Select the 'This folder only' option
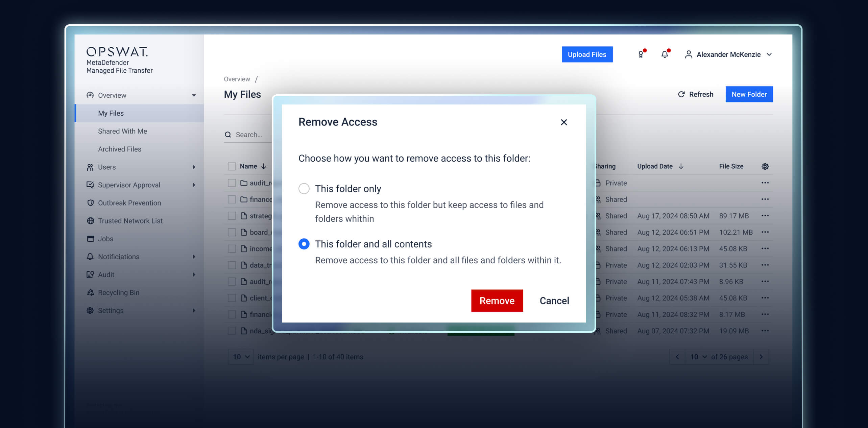Screen dimensions: 868x428 [304, 189]
